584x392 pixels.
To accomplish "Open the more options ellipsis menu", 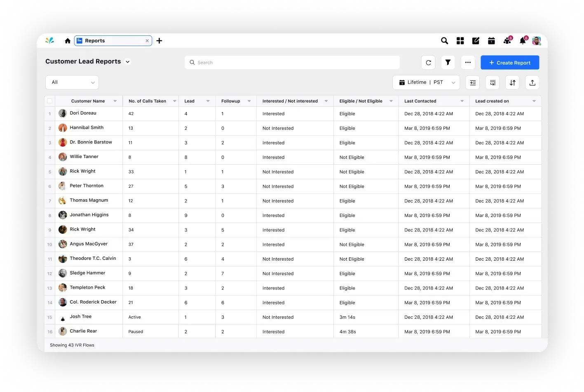I will tap(468, 62).
